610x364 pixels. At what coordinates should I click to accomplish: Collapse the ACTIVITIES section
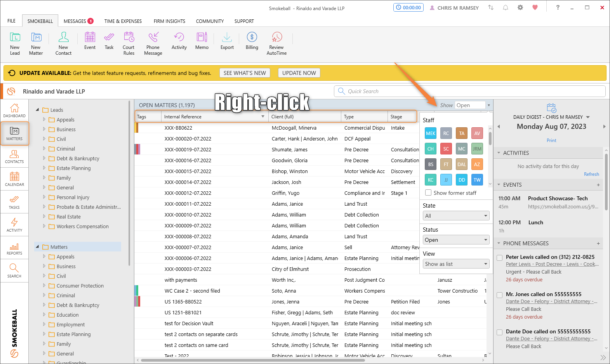tap(499, 153)
